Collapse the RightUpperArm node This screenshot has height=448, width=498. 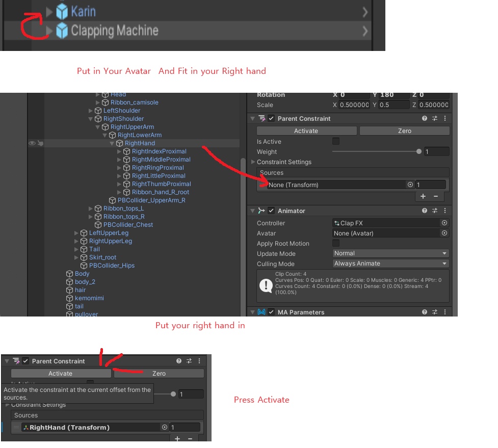pos(97,127)
